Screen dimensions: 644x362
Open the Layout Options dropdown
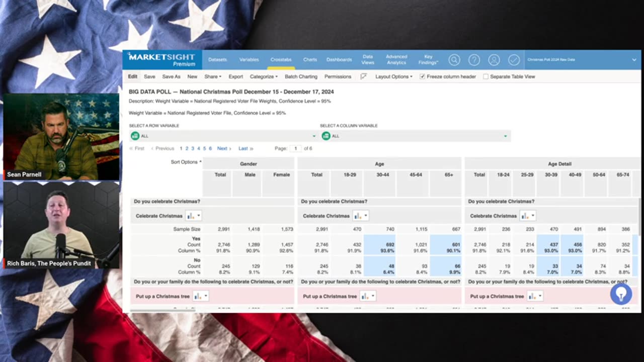394,76
